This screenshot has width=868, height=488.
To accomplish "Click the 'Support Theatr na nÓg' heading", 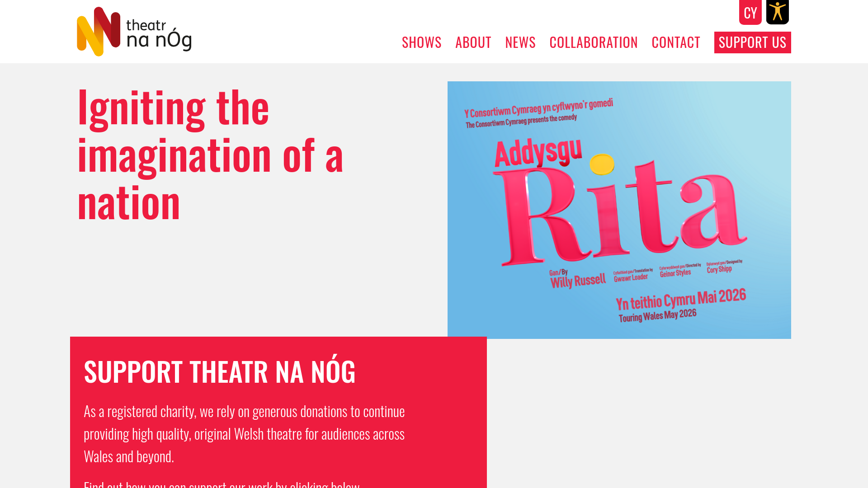I will (x=220, y=371).
